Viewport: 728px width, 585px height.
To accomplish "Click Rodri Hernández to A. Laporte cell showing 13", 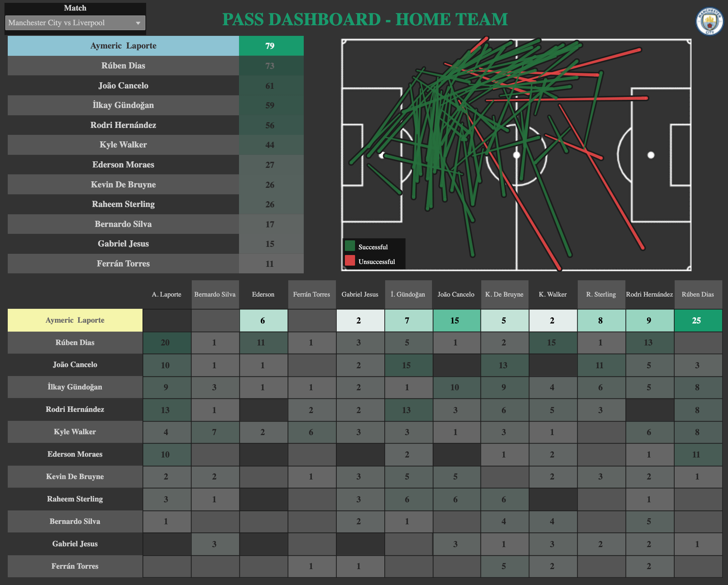I will (x=167, y=410).
